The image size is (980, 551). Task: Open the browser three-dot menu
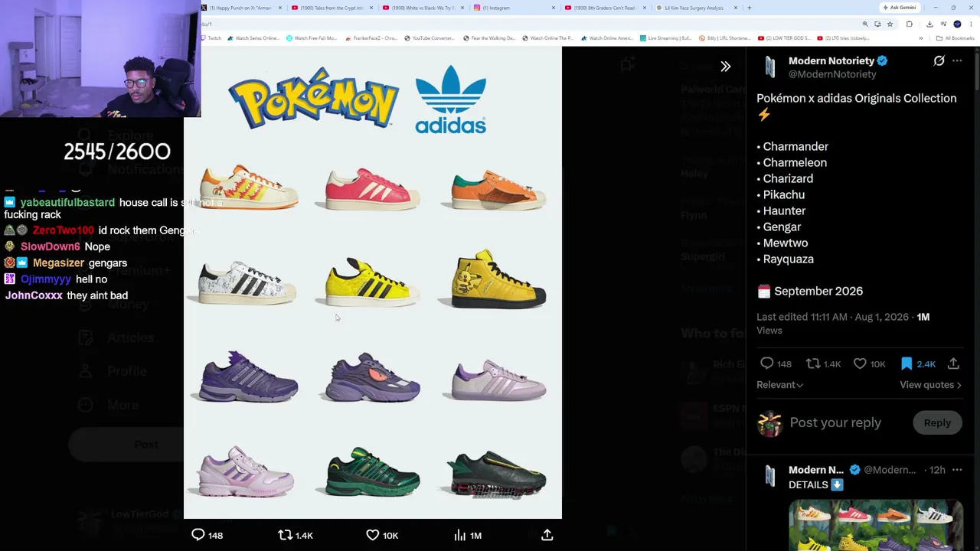pyautogui.click(x=971, y=24)
